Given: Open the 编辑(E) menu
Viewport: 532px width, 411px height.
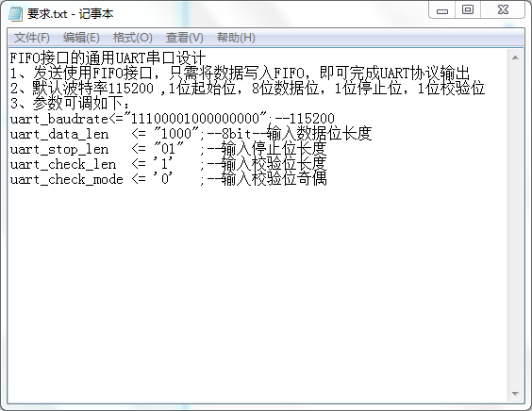Looking at the screenshot, I should [x=81, y=38].
